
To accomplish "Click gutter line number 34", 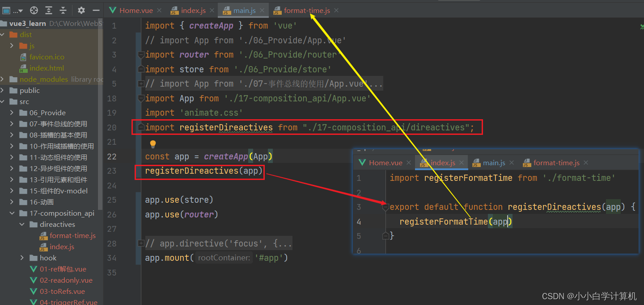I will [112, 258].
